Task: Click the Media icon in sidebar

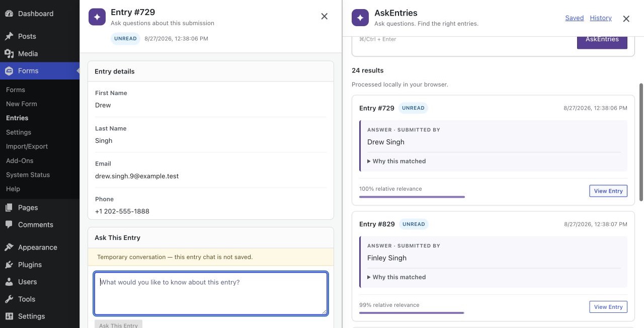Action: click(9, 53)
